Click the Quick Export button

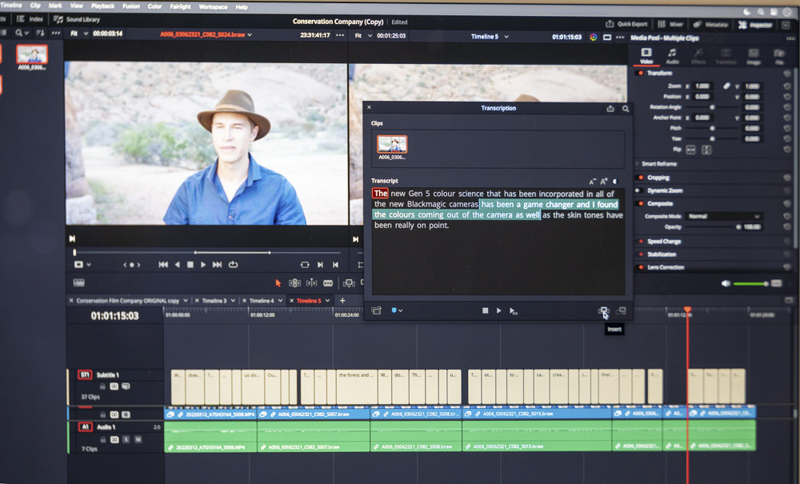point(626,24)
